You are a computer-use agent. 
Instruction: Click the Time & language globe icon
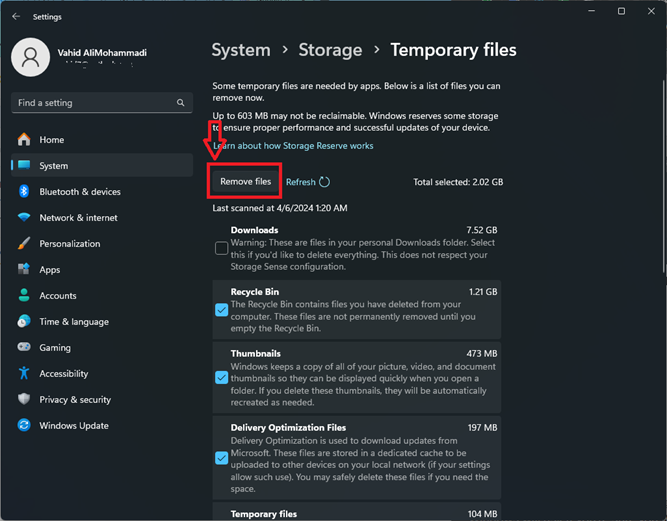click(x=24, y=321)
